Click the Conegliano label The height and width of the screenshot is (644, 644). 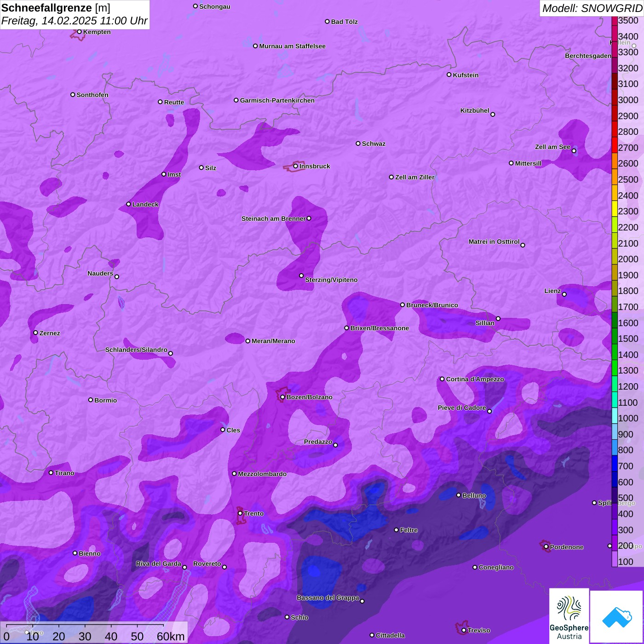coord(496,567)
